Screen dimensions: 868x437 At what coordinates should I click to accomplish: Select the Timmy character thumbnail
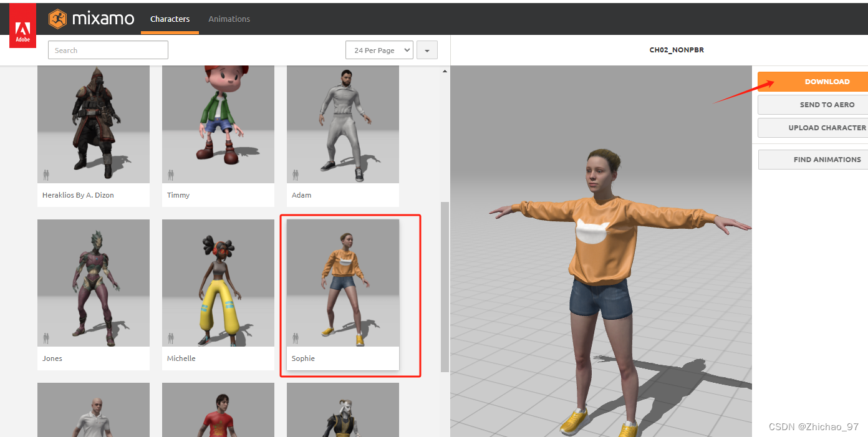click(218, 125)
